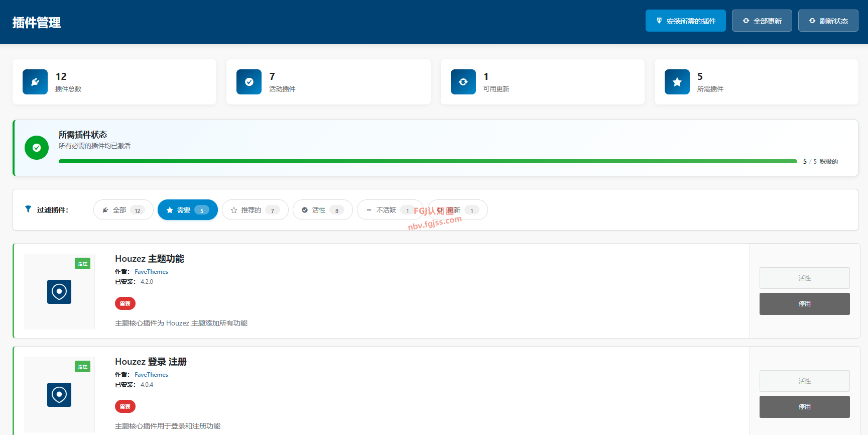
Task: Click the checkmark icon for active plugins
Action: [x=249, y=82]
